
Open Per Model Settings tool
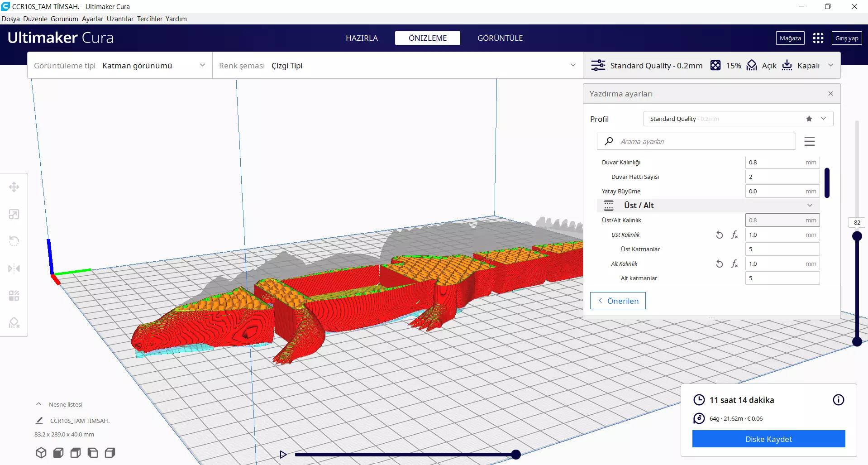(x=14, y=296)
